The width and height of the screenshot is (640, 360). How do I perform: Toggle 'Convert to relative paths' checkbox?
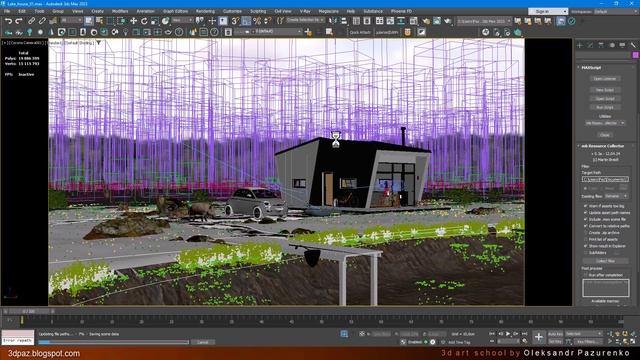point(586,226)
